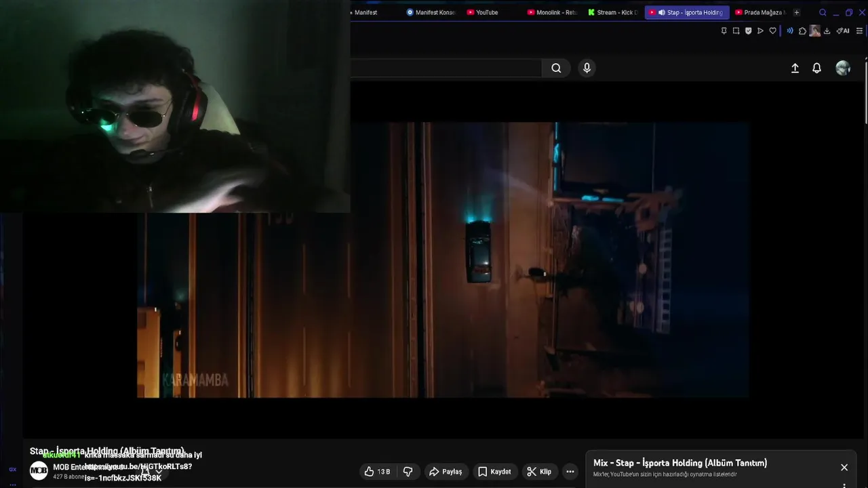Switch to the Manifest tab
The image size is (868, 488).
point(366,12)
